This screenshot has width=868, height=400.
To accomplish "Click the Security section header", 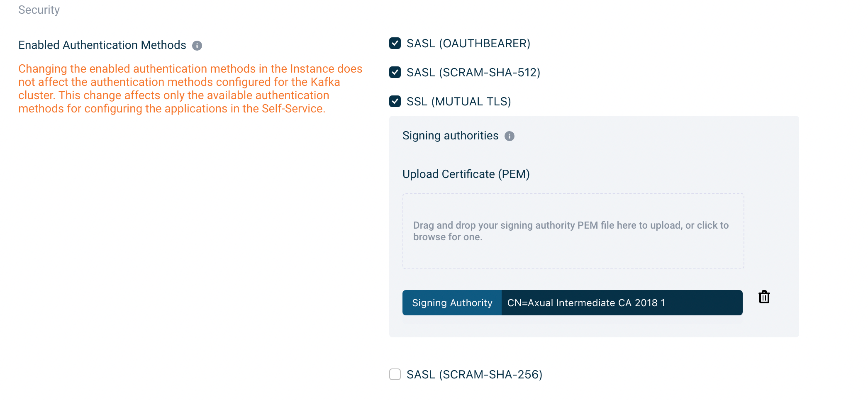I will [39, 10].
